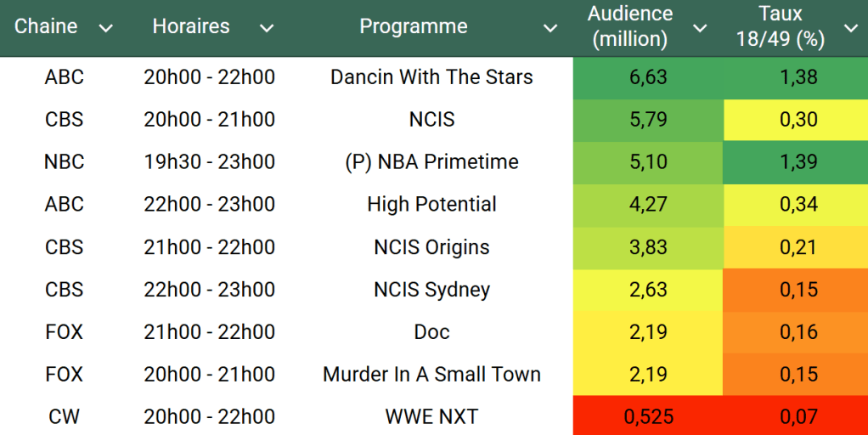Click the CW channel cell
This screenshot has width=868, height=435.
click(65, 417)
